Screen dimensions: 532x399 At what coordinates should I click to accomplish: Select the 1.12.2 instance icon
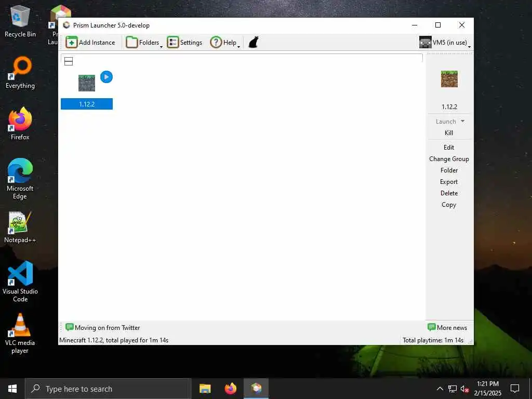(x=87, y=83)
